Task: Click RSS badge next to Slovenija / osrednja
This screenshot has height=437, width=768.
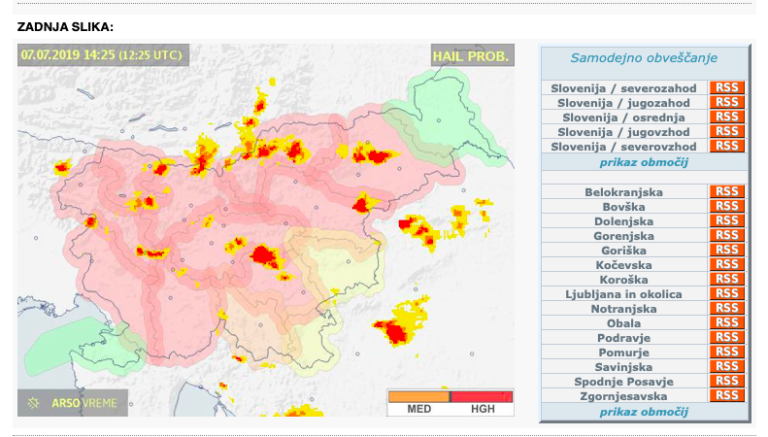Action: click(727, 117)
